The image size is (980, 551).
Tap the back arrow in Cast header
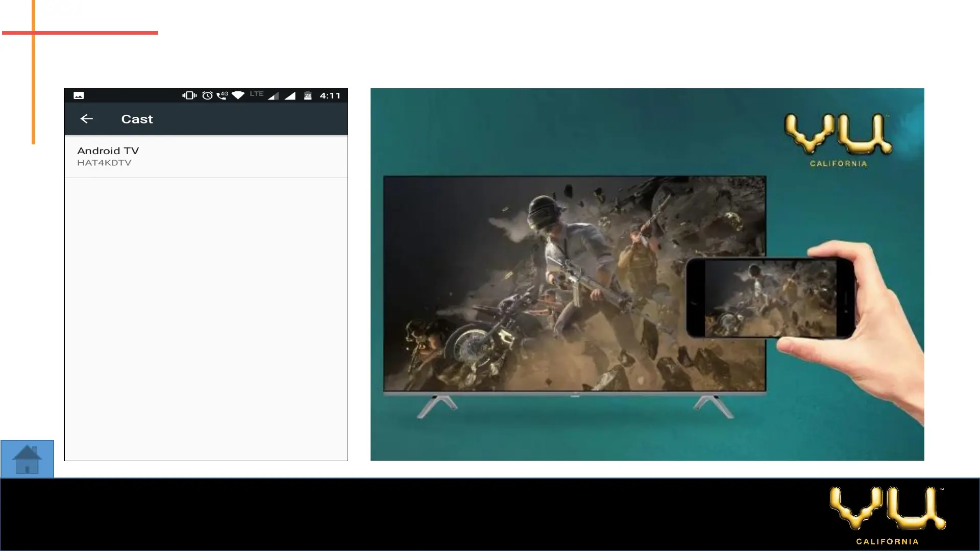(x=86, y=119)
